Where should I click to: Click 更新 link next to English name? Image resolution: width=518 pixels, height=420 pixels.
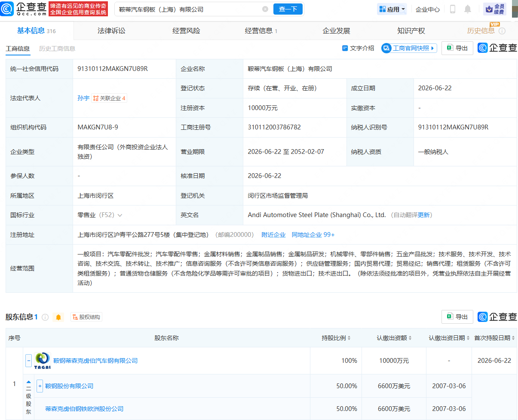[423, 215]
